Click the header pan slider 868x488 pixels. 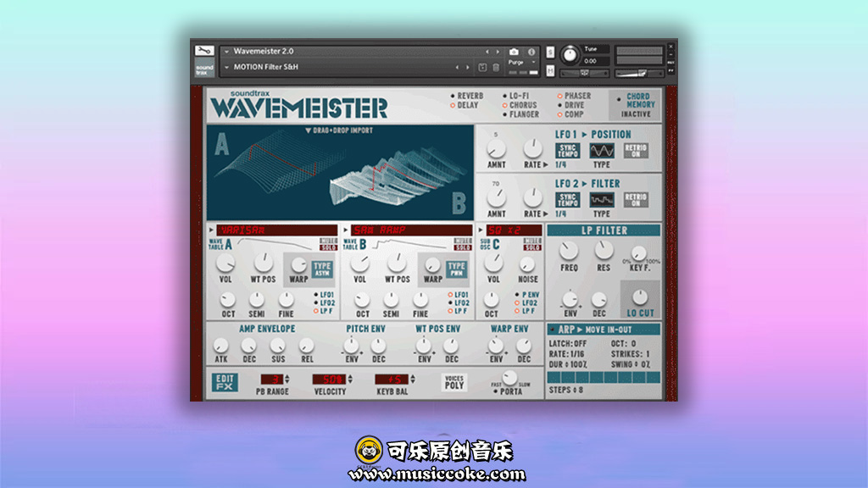[584, 73]
